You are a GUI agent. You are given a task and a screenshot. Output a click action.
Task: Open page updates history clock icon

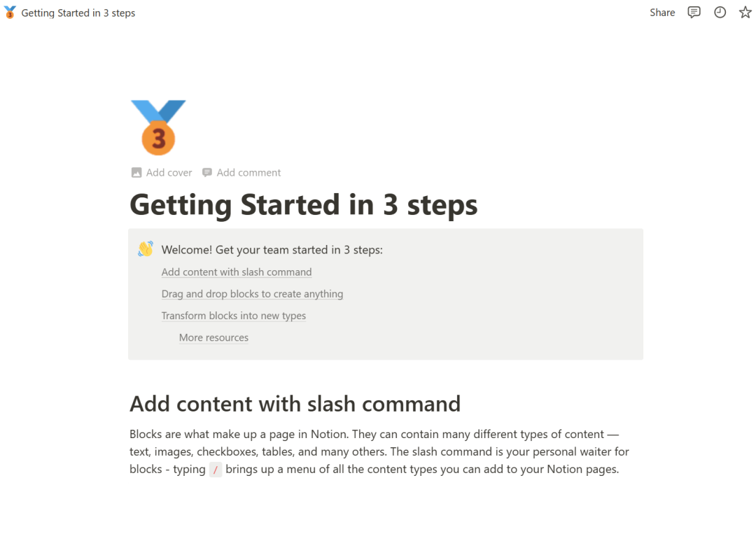coord(720,13)
